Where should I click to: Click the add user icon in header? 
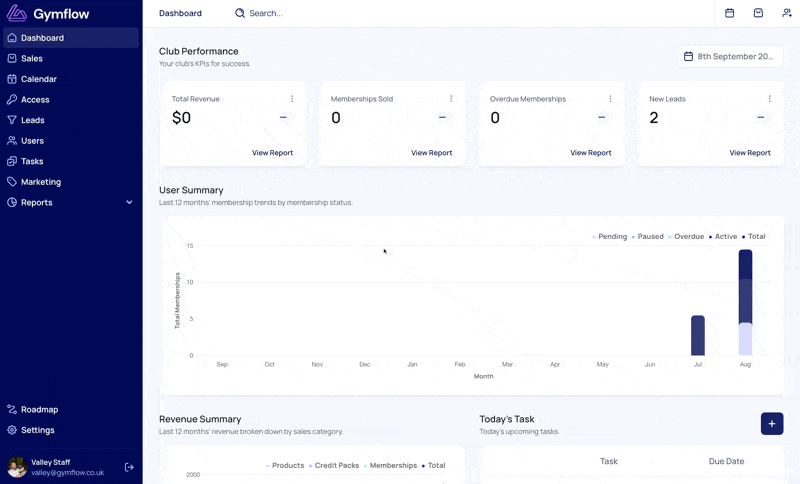[x=787, y=13]
